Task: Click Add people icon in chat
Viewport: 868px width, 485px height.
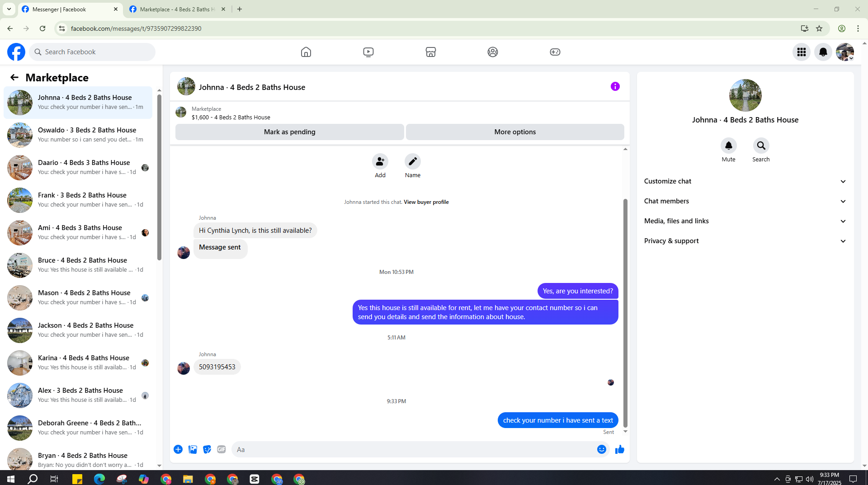Action: coord(380,161)
